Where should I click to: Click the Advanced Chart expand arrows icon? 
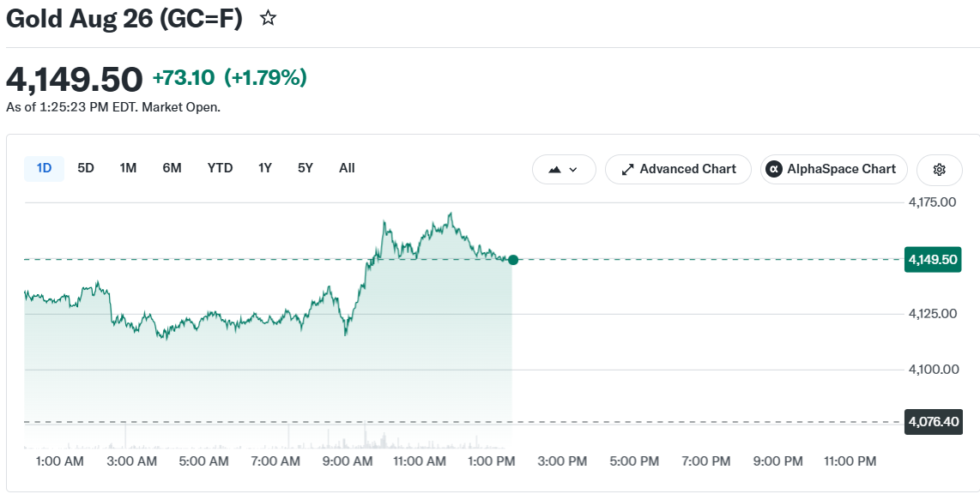[627, 169]
